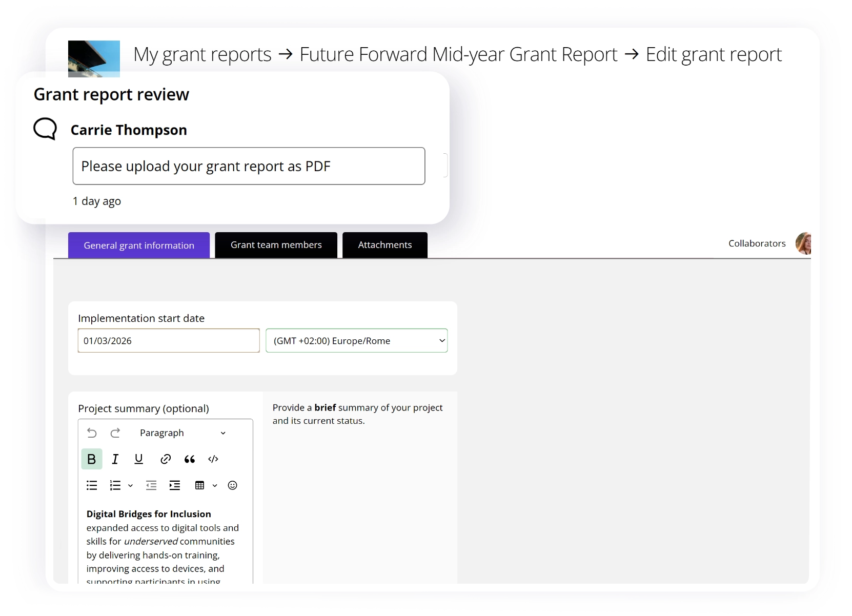Insert code with the code icon
852x616 pixels.
(213, 459)
